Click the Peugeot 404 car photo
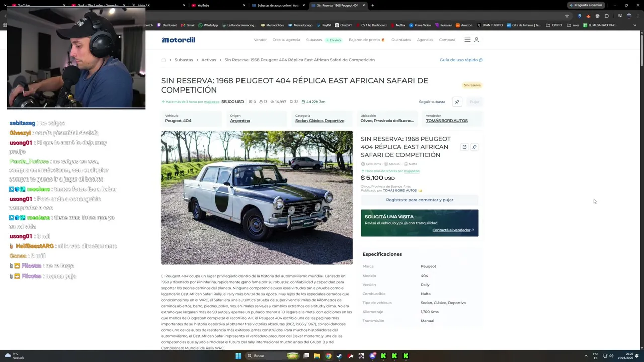 [x=257, y=198]
